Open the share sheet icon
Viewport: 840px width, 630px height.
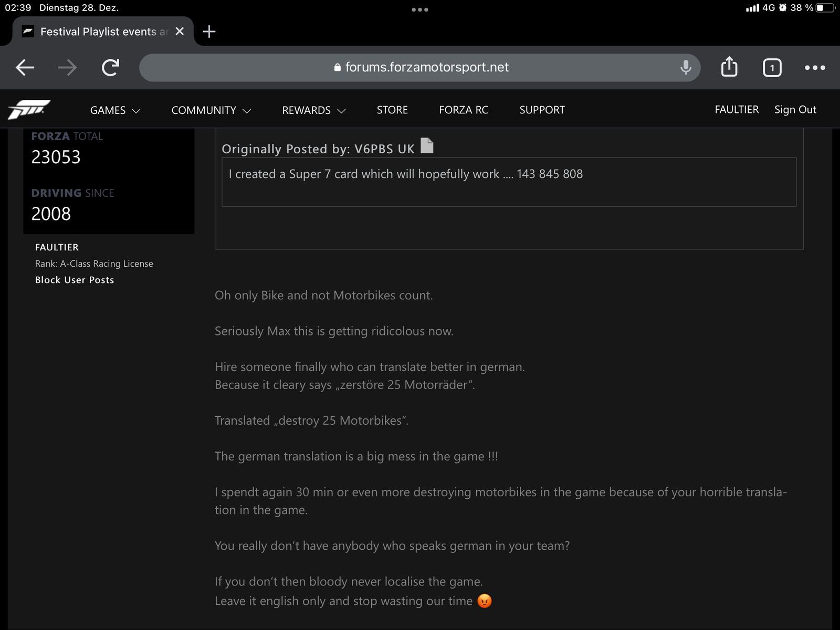click(729, 67)
